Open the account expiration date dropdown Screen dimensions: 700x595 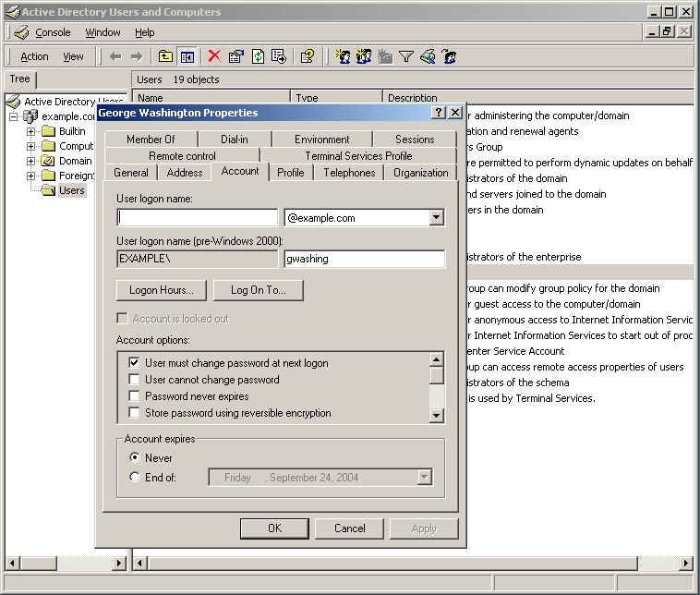[425, 477]
